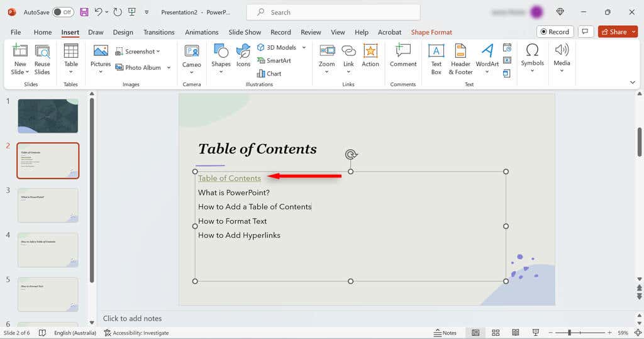The width and height of the screenshot is (644, 339).
Task: Click the Table of Contents hyperlink
Action: [229, 178]
